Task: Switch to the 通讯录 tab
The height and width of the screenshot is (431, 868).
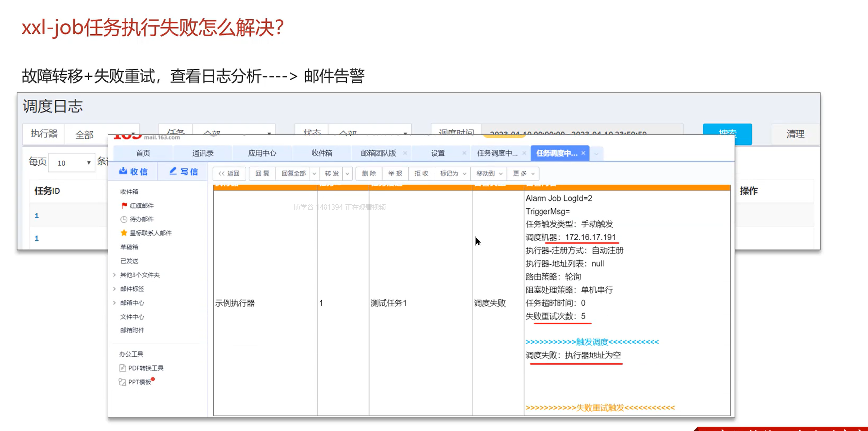Action: pos(203,153)
